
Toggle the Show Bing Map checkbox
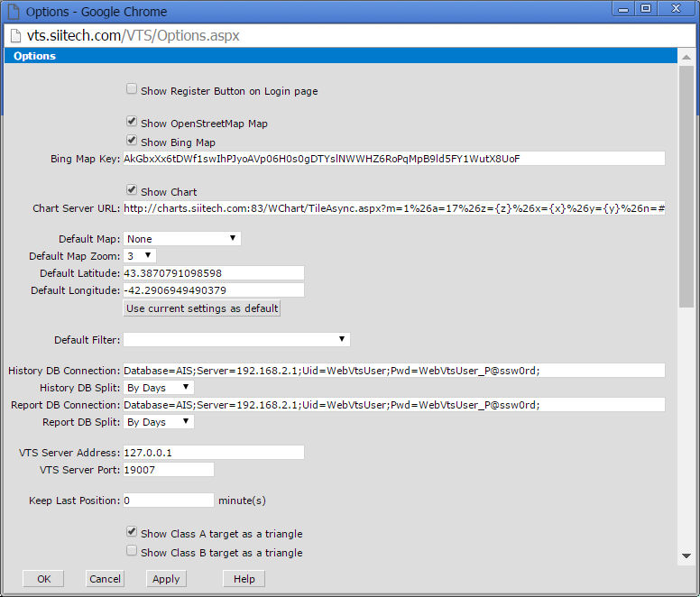[x=132, y=140]
